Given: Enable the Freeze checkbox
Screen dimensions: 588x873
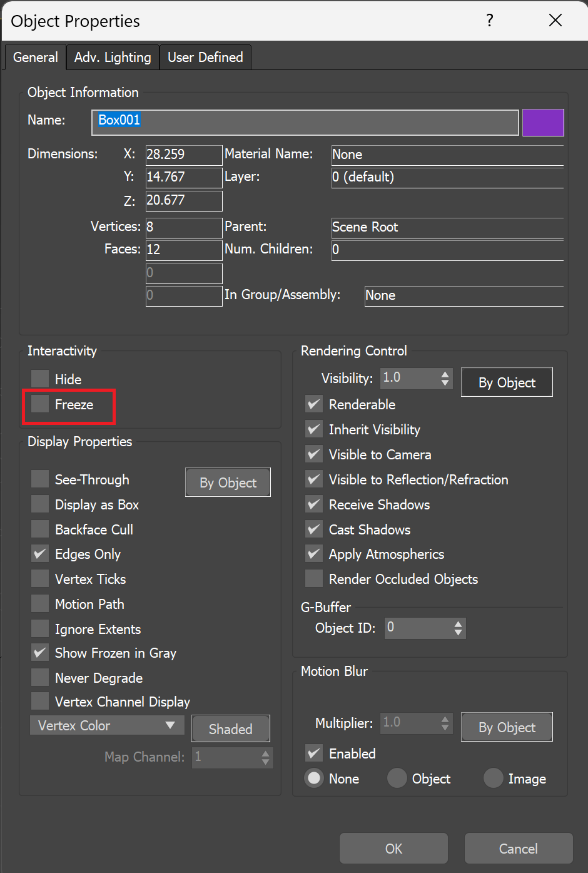Looking at the screenshot, I should pyautogui.click(x=41, y=404).
